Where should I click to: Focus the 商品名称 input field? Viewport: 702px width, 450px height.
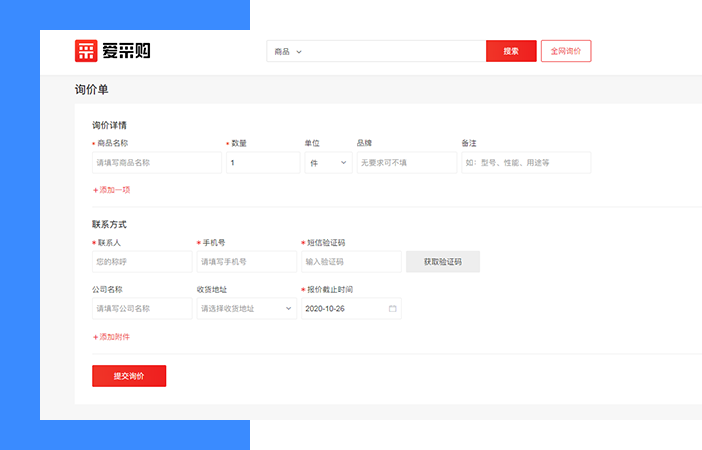pos(156,162)
